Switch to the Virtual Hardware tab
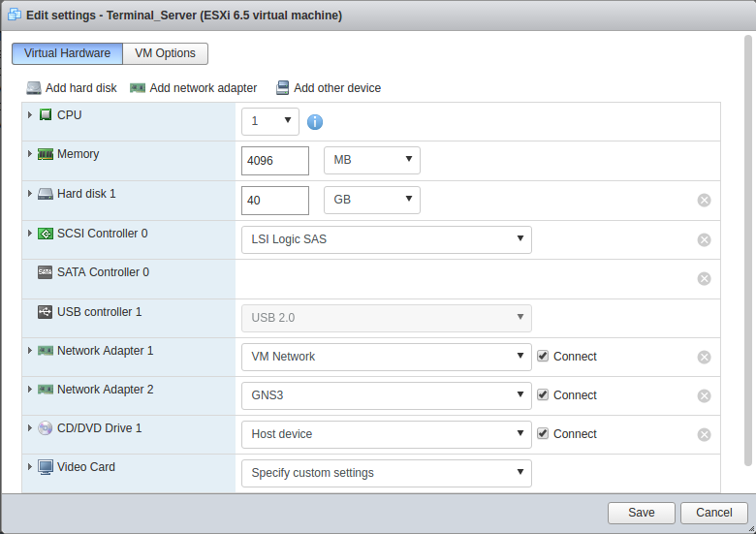756x534 pixels. pyautogui.click(x=67, y=53)
